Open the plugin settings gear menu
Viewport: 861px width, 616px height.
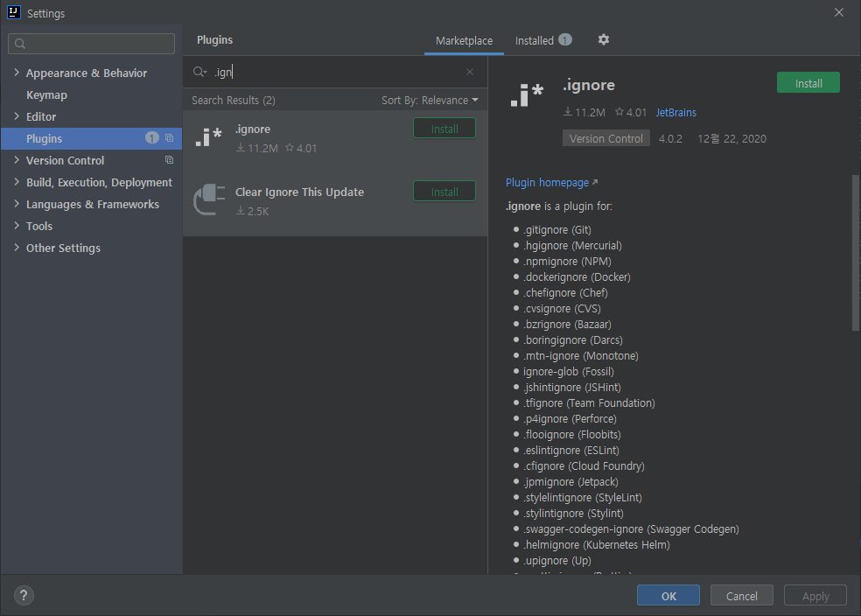[x=604, y=39]
